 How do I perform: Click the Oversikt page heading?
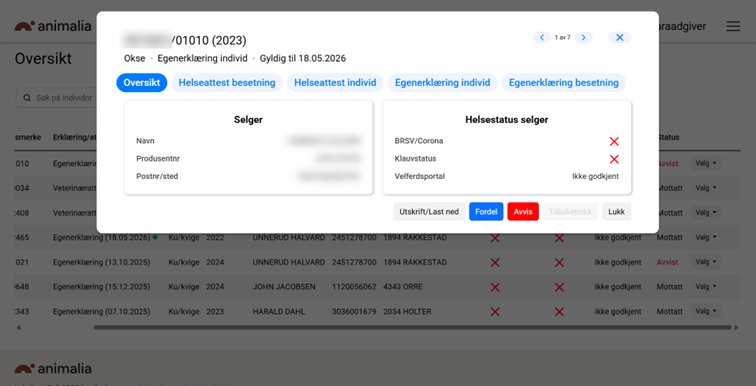click(x=43, y=59)
